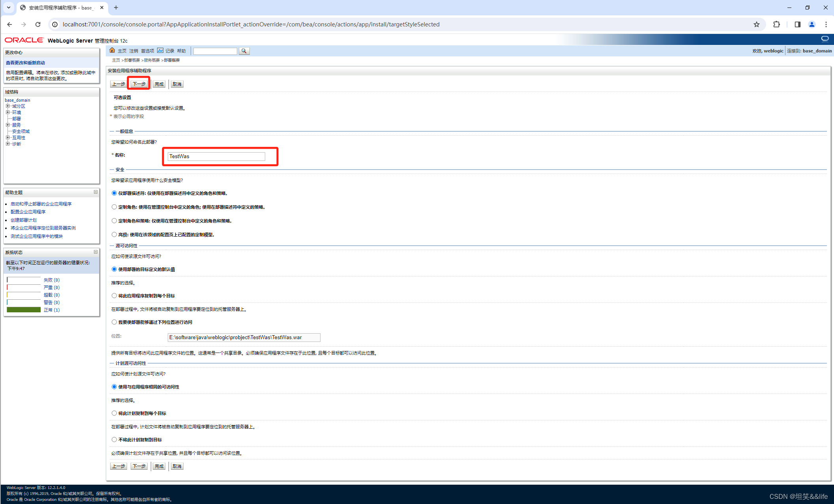
Task: Select 定制角色和策略 security option
Action: click(114, 221)
